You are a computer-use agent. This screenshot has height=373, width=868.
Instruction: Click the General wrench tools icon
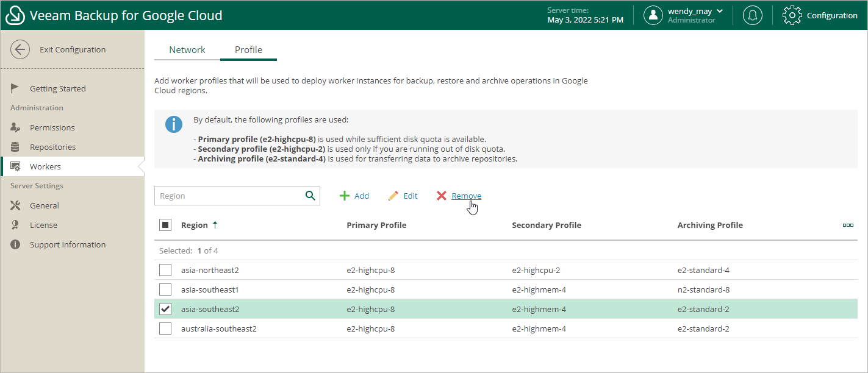[16, 205]
